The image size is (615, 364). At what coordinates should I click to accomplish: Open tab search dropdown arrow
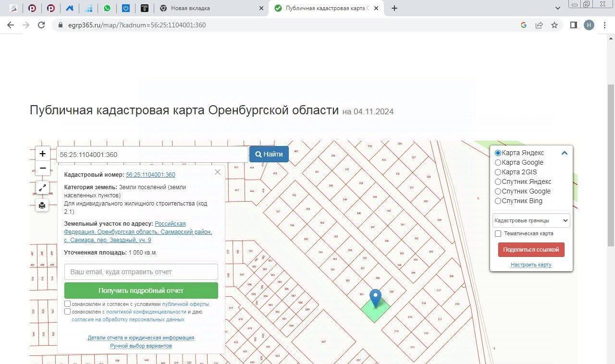[558, 8]
